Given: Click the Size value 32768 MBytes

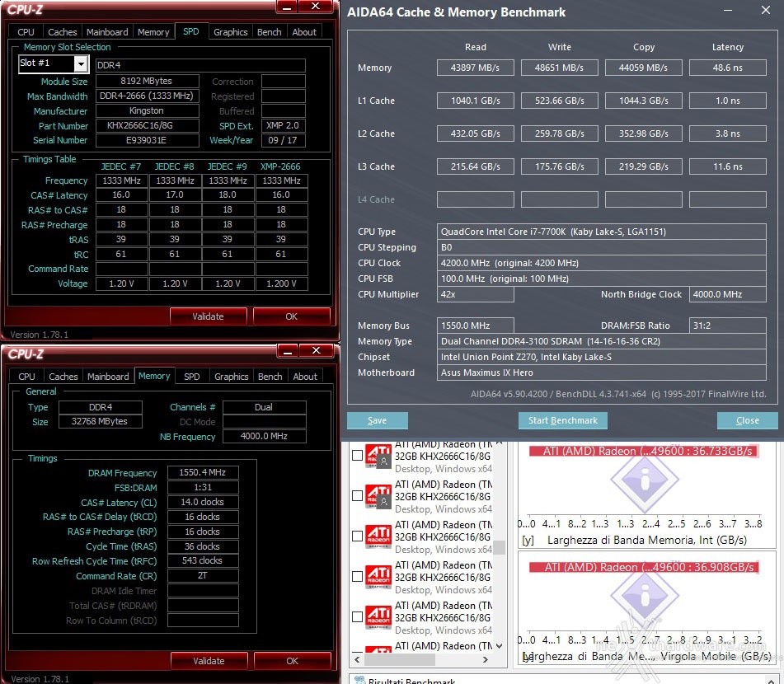Looking at the screenshot, I should (x=100, y=421).
